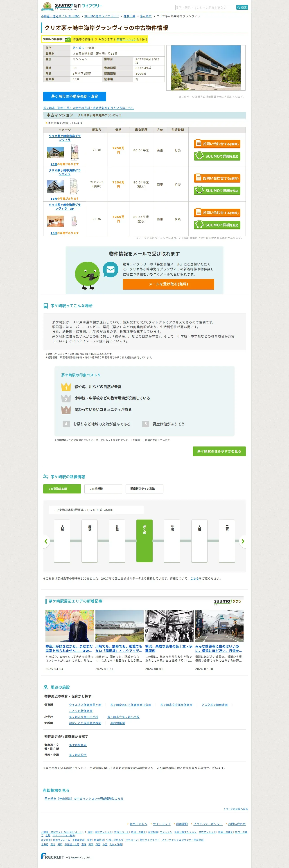Screen dimensions: 289x868
Task: Click the RECRUIT footer logo
Action: click(53, 856)
